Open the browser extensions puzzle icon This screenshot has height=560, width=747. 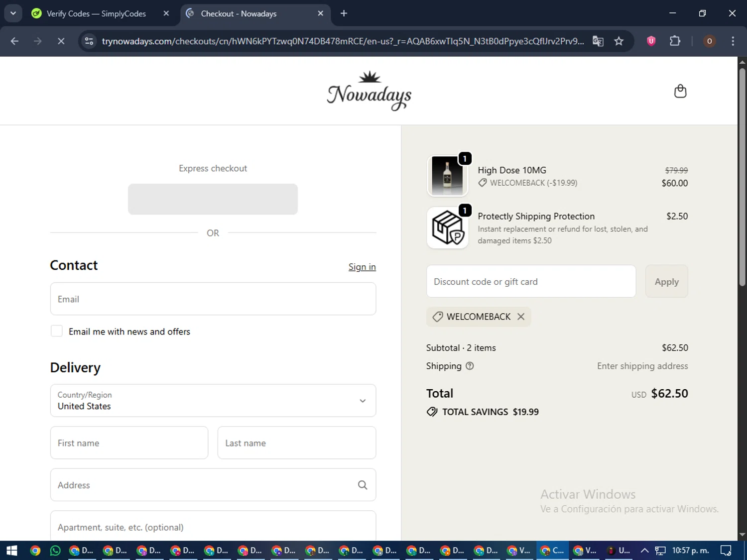pos(675,41)
